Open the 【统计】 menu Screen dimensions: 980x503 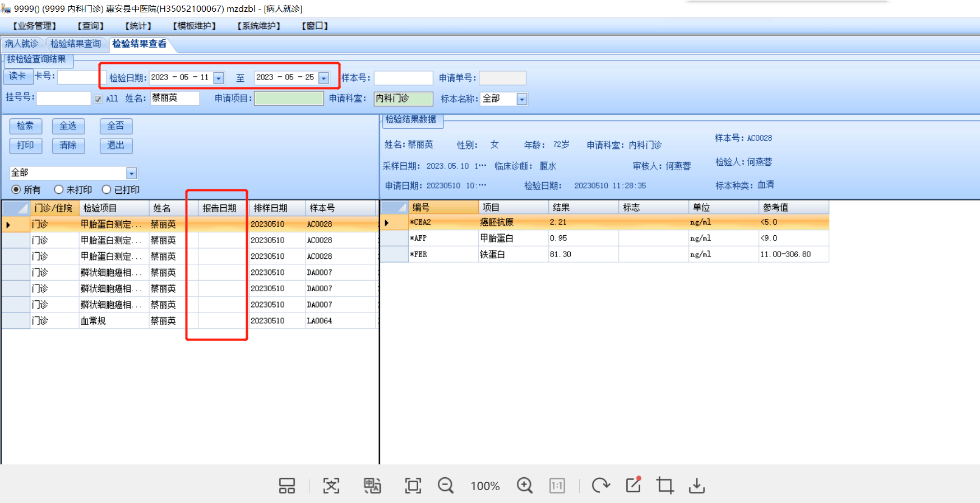click(x=138, y=26)
